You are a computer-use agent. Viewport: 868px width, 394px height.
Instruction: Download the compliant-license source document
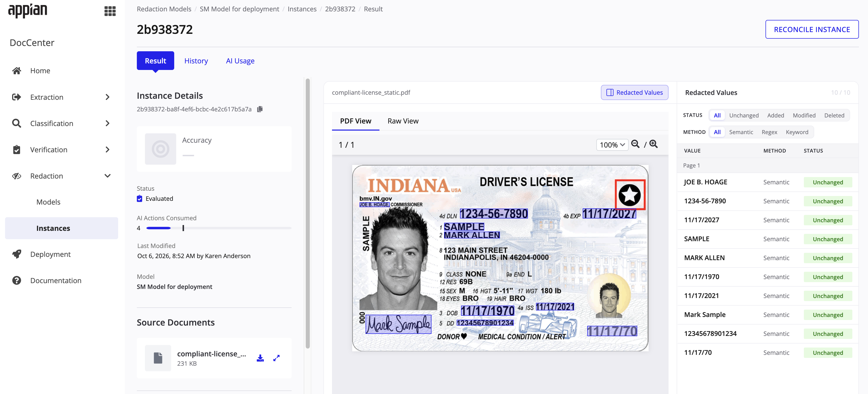click(x=260, y=358)
